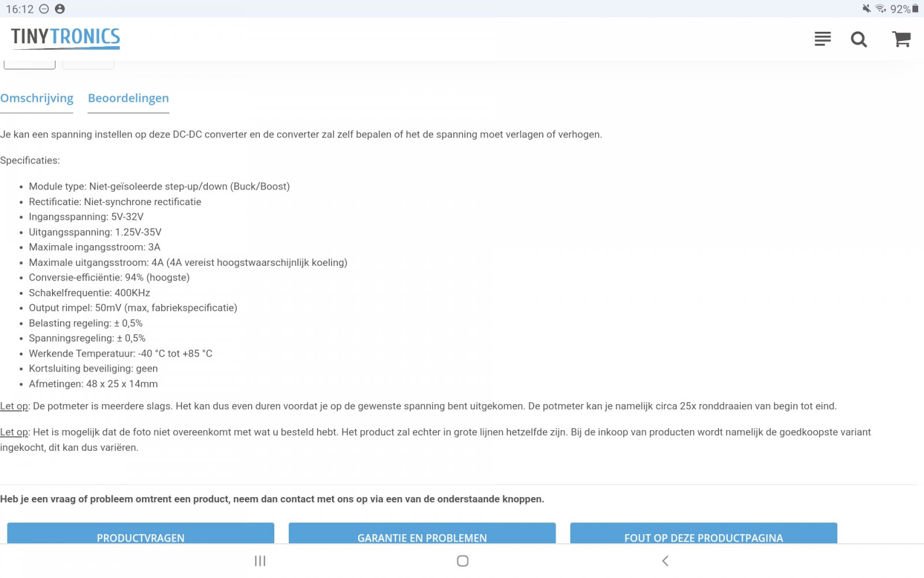Select 'Ingangsspanning: 5V-32V' line
The image size is (924, 578).
click(x=86, y=217)
